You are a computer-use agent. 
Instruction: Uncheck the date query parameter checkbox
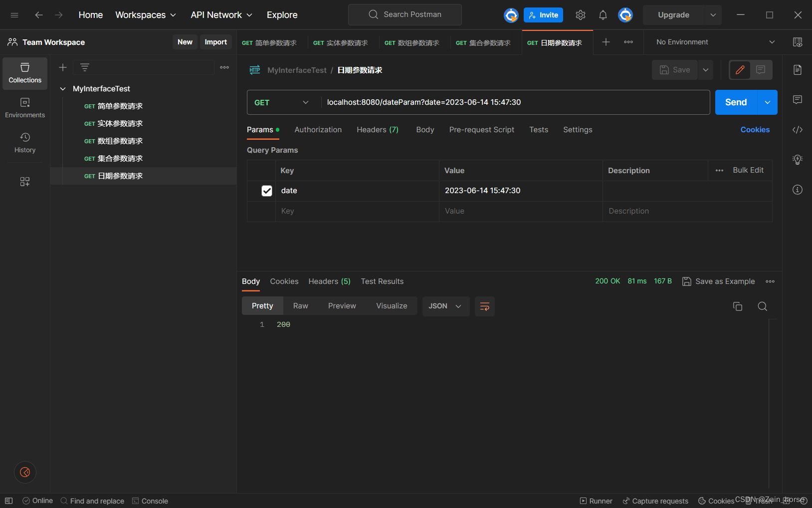tap(267, 191)
